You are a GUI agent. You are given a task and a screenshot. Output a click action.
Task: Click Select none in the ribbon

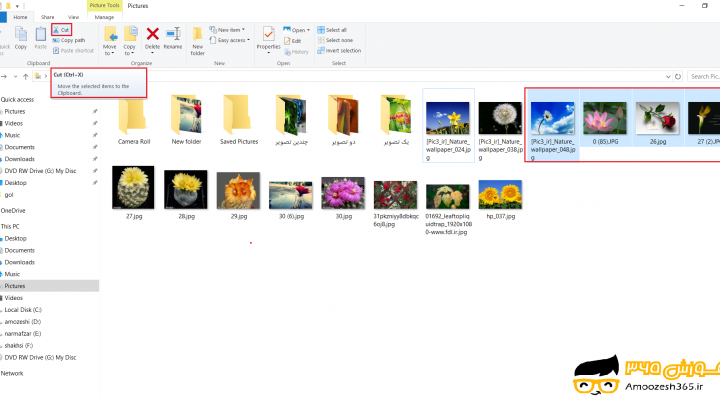point(335,40)
